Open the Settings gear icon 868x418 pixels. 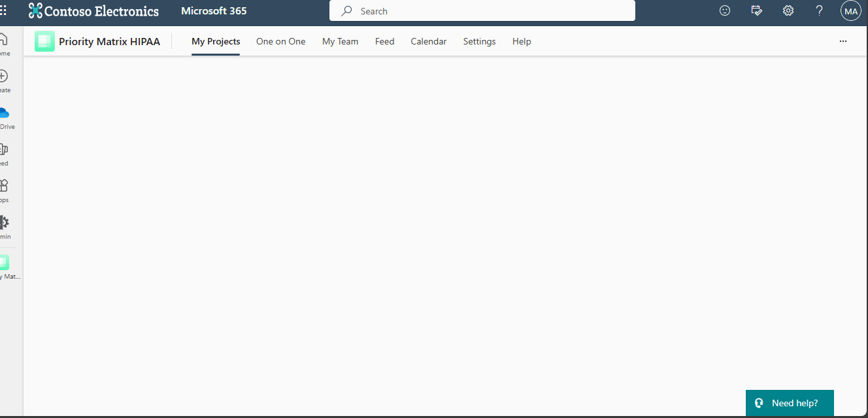tap(788, 10)
